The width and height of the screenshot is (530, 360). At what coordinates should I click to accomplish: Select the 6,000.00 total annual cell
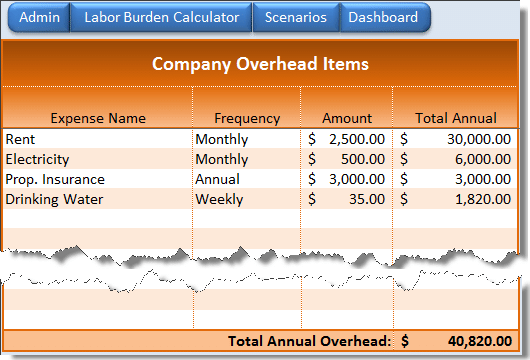[455, 159]
